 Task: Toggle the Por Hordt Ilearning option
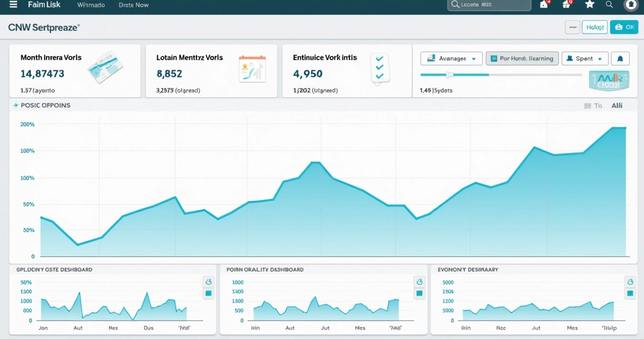tap(522, 58)
